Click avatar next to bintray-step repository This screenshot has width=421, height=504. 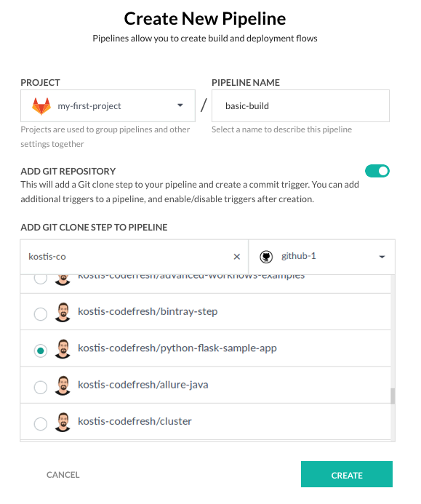[x=63, y=312]
